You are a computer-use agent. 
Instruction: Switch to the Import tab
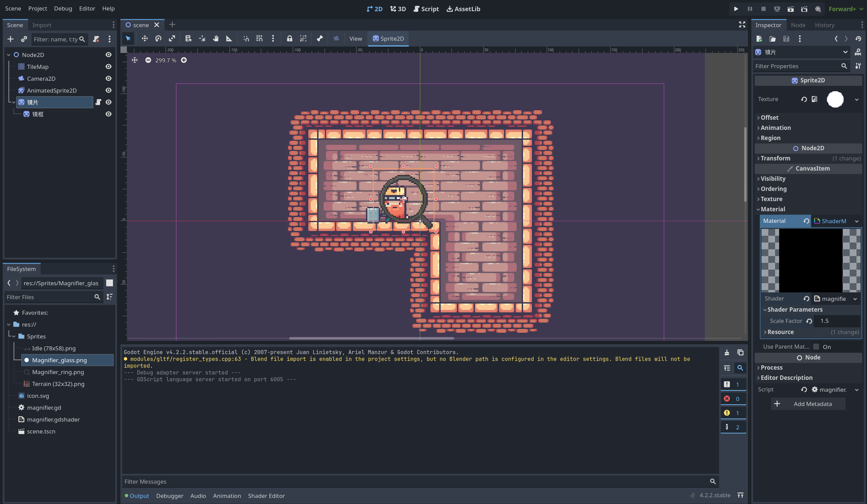41,25
